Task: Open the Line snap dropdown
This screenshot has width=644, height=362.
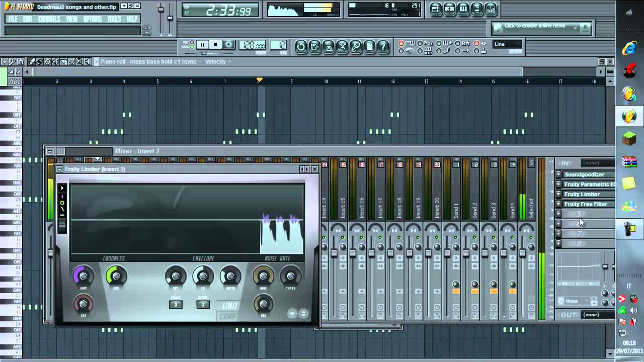Action: pyautogui.click(x=507, y=44)
